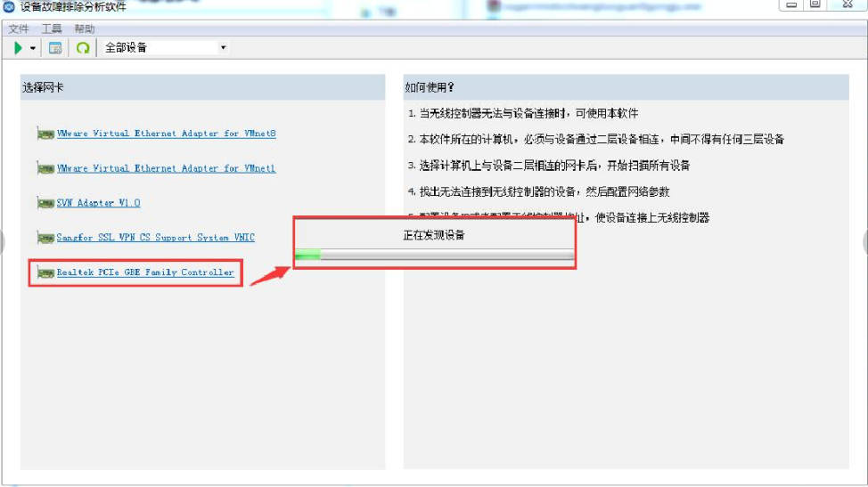Click the device list window toolbar icon
This screenshot has height=487, width=868.
54,48
